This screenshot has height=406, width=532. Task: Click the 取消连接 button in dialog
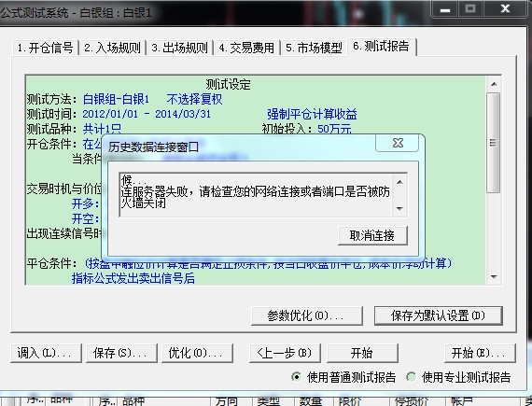click(372, 235)
